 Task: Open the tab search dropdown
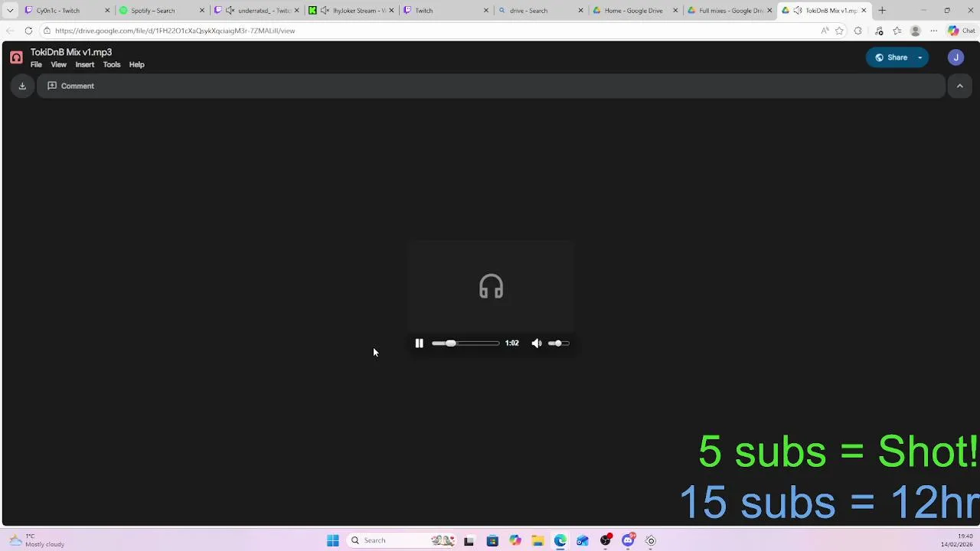tap(10, 11)
